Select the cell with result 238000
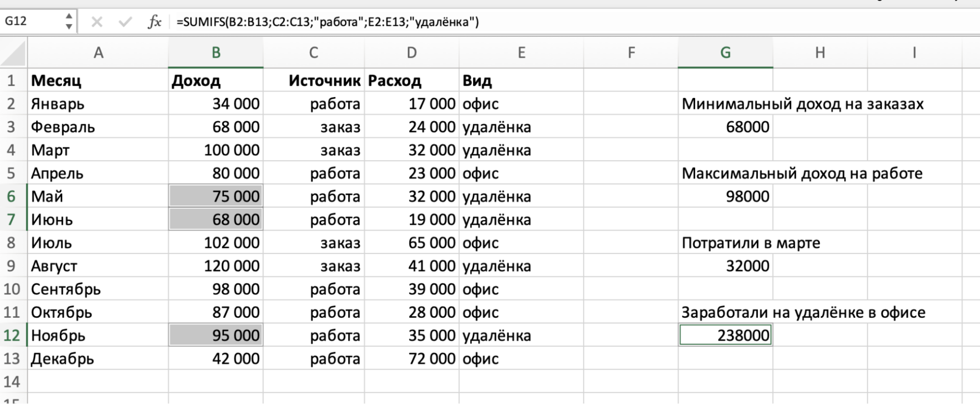 point(725,336)
